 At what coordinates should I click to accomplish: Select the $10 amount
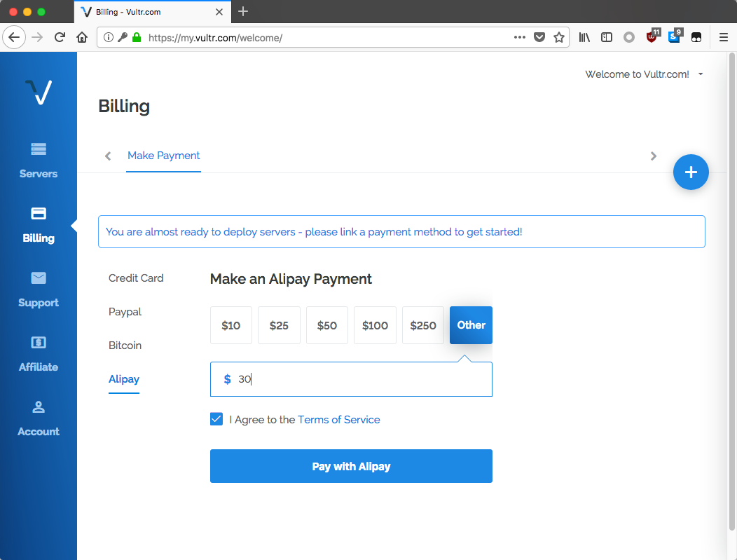[x=230, y=325]
